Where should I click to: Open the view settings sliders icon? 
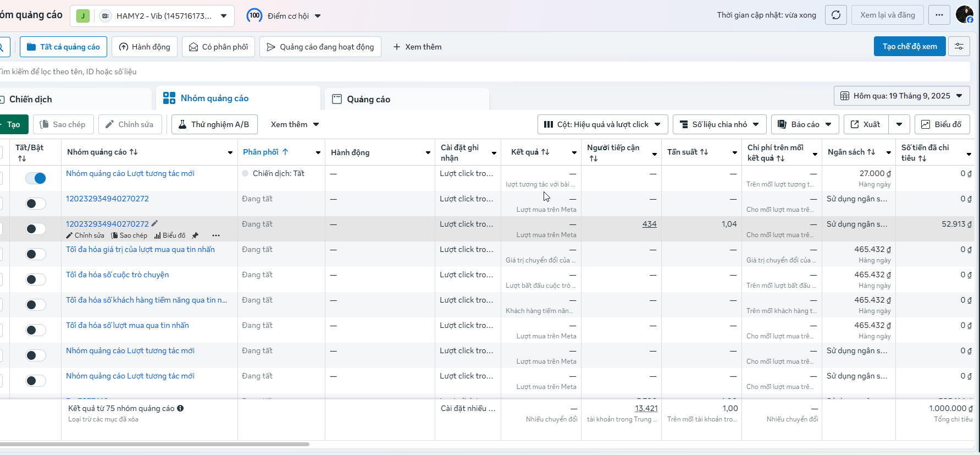(x=959, y=47)
